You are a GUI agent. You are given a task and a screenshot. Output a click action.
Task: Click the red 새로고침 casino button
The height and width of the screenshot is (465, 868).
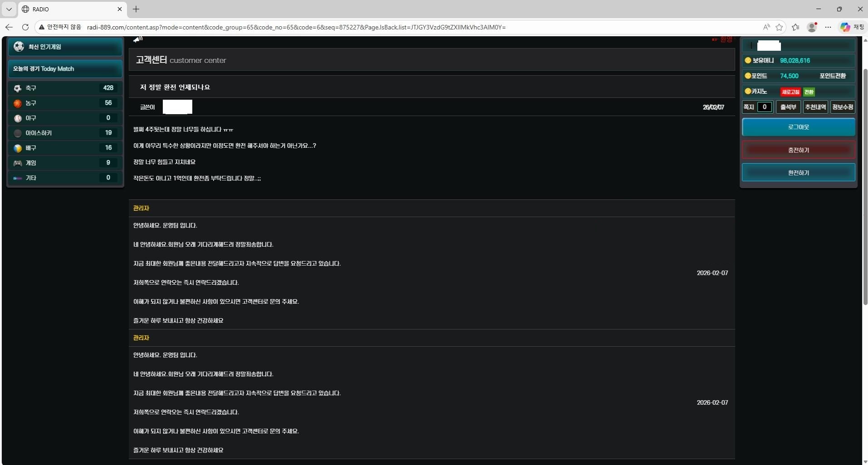click(790, 92)
